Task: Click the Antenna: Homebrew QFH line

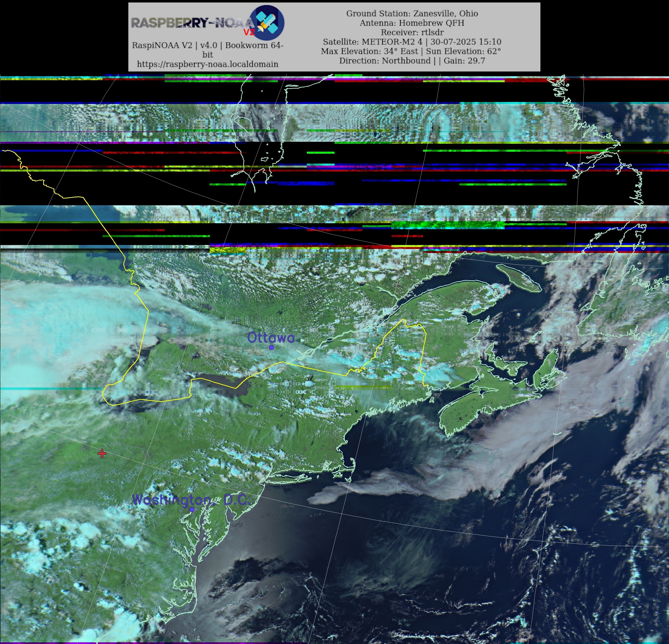Action: [412, 23]
